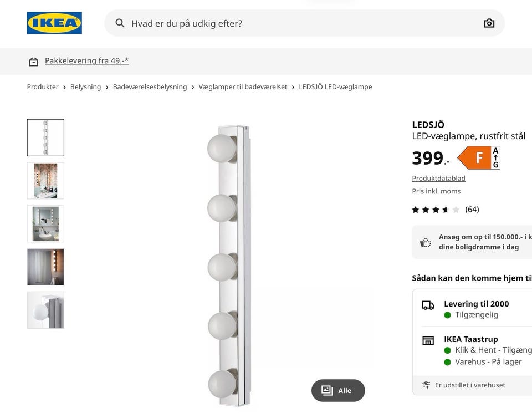Open the Produktdatablad link
The image size is (532, 413).
point(438,179)
